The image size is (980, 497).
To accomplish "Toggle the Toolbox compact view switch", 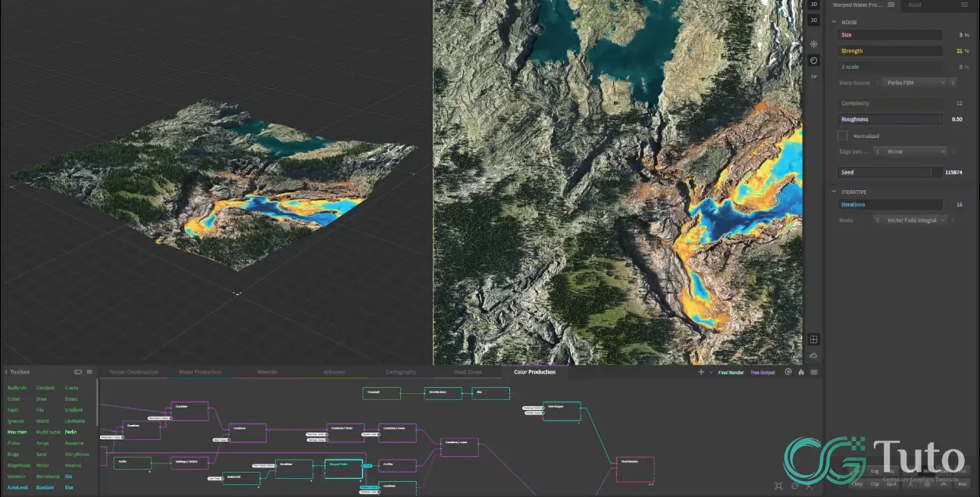I will 78,372.
